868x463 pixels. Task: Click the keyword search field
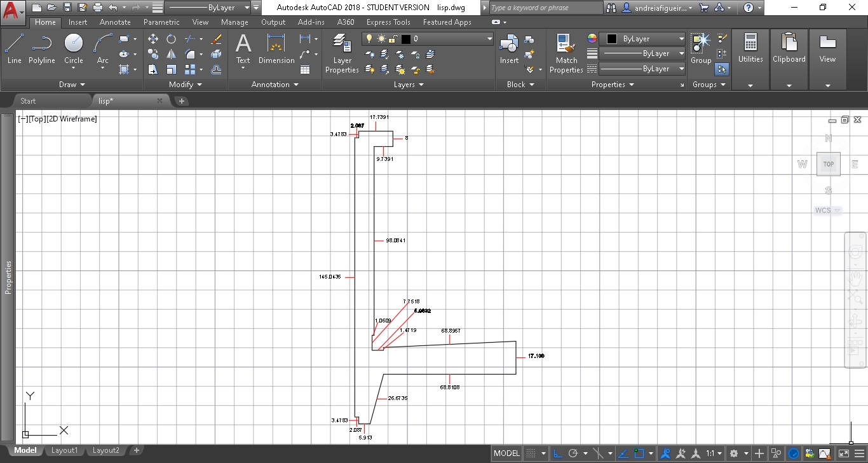coord(546,8)
